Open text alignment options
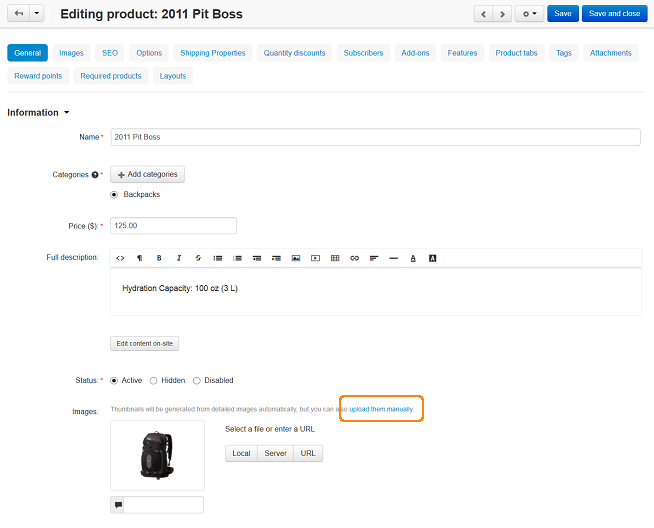This screenshot has width=654, height=528. point(374,258)
